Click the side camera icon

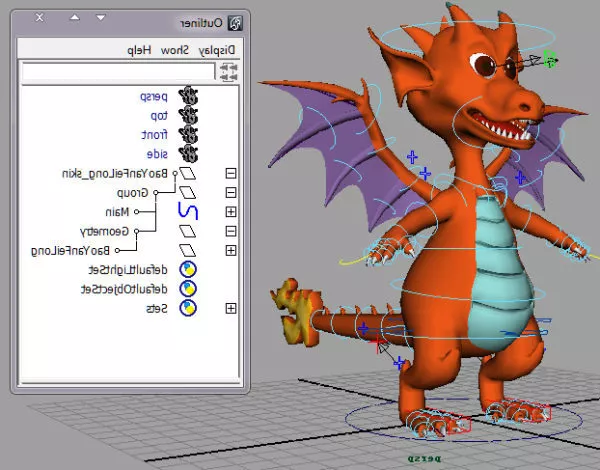[x=188, y=154]
